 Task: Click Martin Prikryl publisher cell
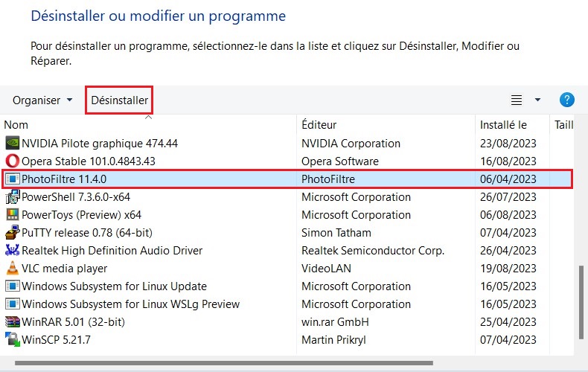click(x=333, y=340)
